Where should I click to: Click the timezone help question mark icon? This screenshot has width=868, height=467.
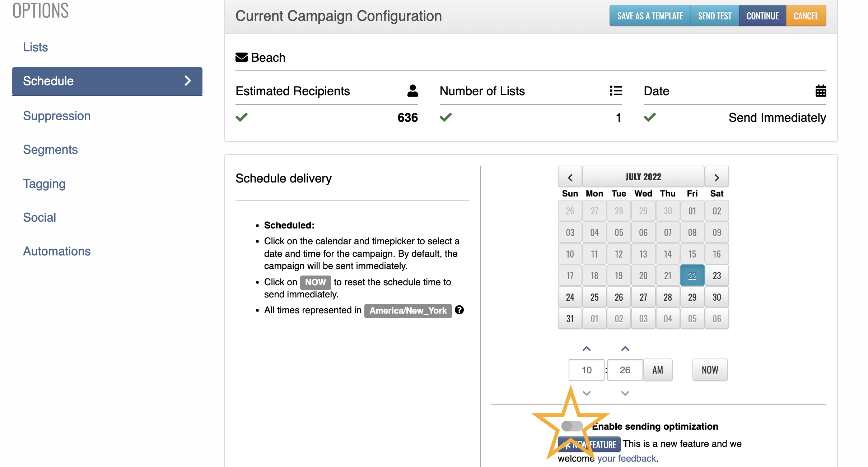(x=459, y=310)
